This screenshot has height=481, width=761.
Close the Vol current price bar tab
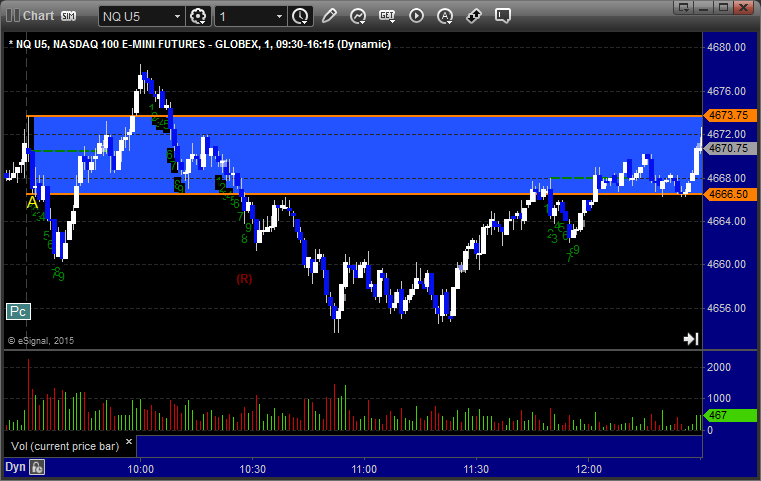coord(129,442)
